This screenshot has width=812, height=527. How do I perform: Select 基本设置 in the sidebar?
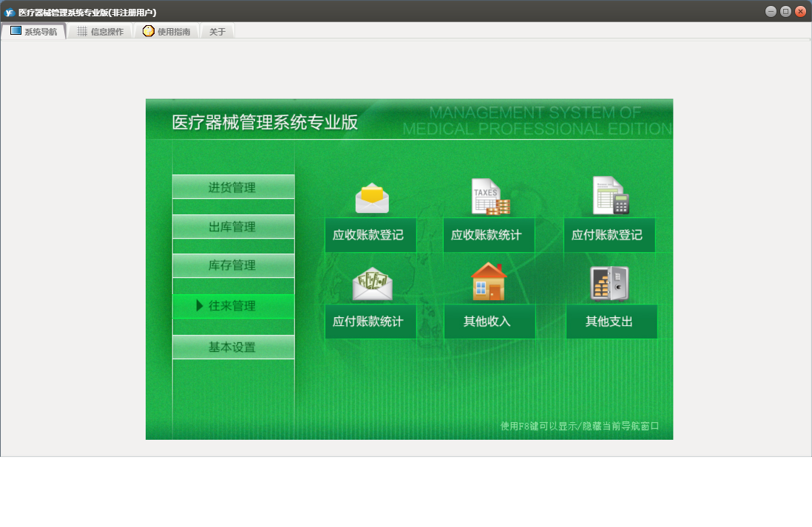pyautogui.click(x=233, y=347)
